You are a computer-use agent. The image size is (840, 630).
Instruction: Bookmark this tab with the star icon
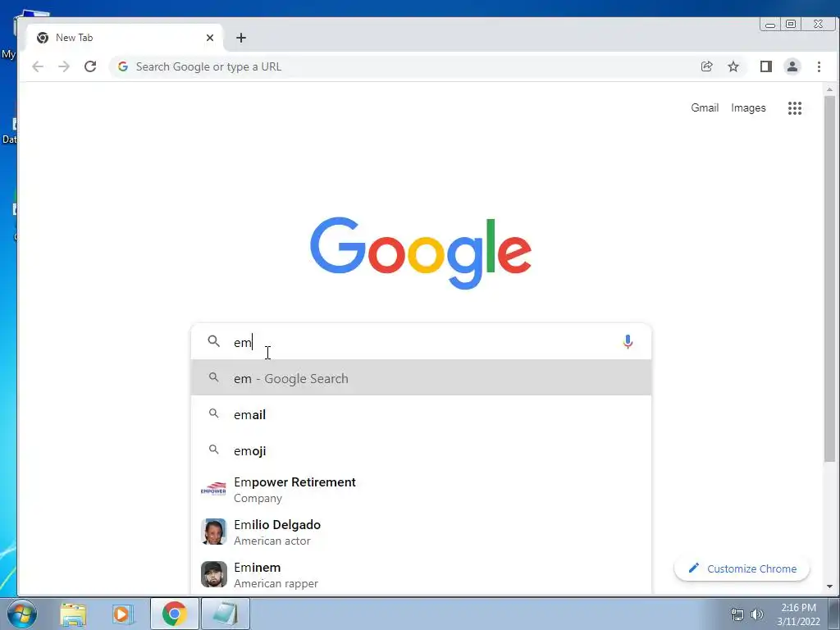[x=733, y=66]
